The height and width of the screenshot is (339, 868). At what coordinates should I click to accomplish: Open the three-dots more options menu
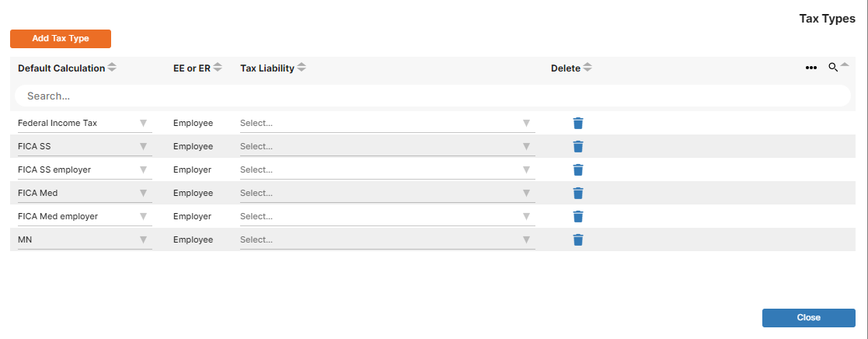[811, 68]
